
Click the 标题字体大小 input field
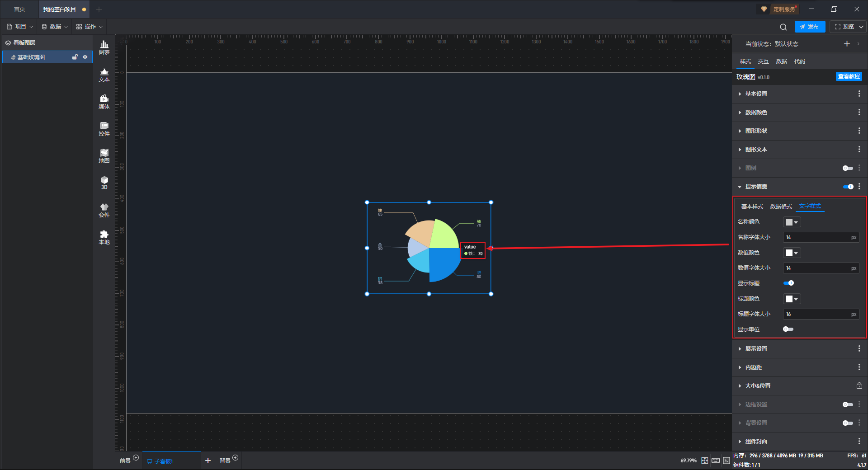point(821,314)
